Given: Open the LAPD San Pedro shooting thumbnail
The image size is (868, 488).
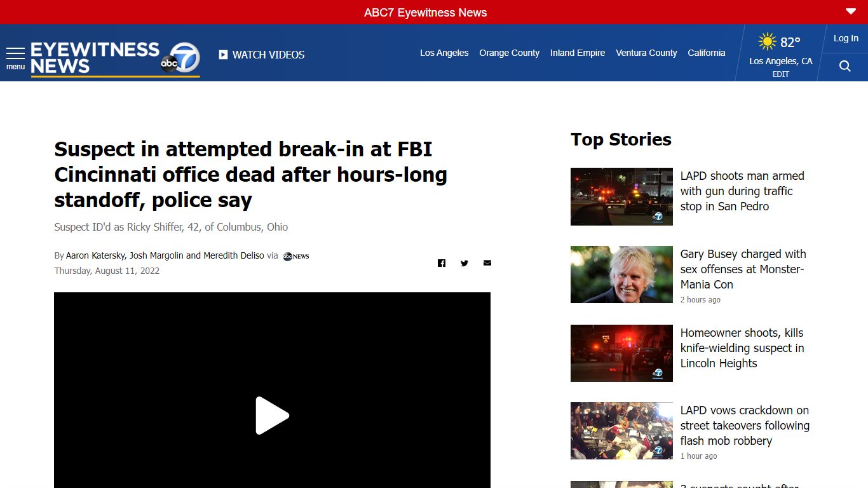Looking at the screenshot, I should 621,196.
